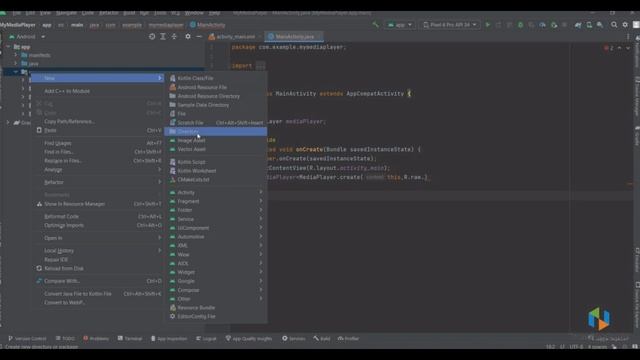This screenshot has width=640, height=360.
Task: Open the Problems tool window
Action: pos(96,339)
